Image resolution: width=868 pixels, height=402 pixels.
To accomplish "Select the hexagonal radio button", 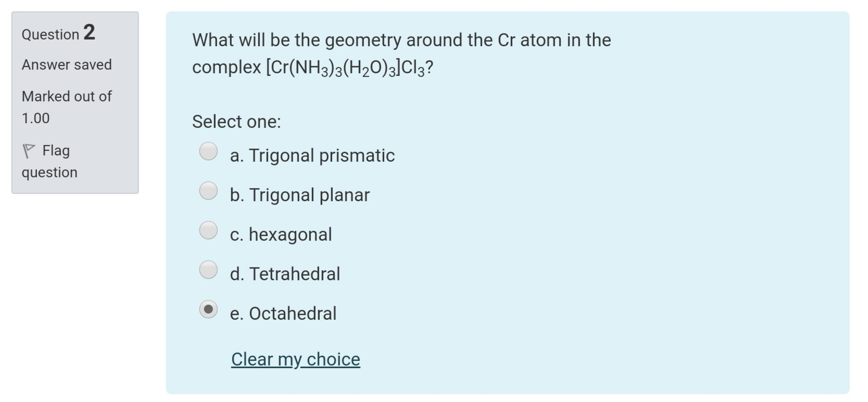I will click(x=208, y=230).
